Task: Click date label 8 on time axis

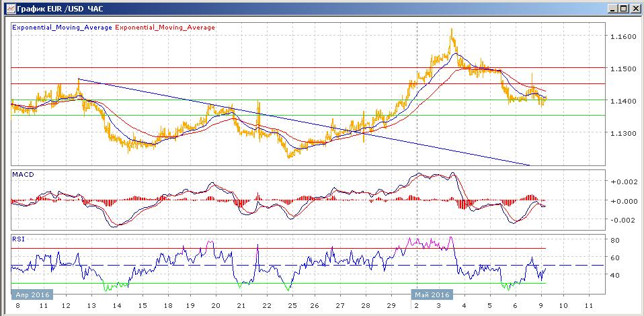Action: [16, 306]
